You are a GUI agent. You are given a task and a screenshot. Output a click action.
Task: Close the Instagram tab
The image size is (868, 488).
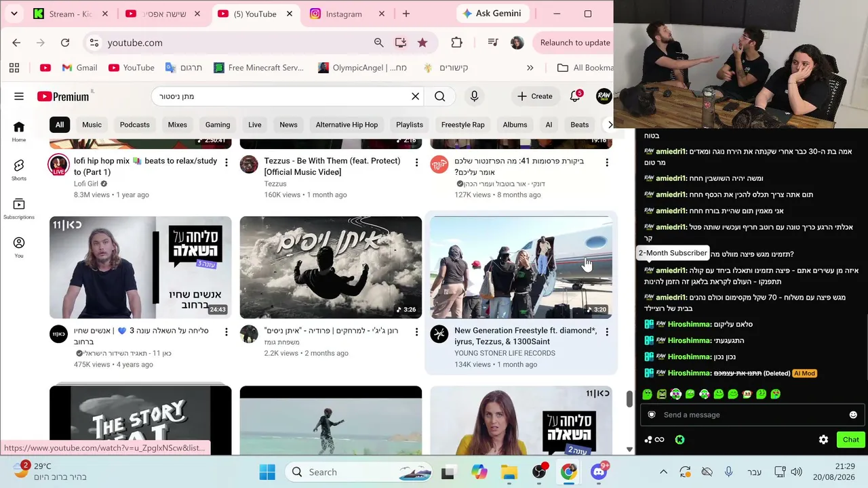381,14
